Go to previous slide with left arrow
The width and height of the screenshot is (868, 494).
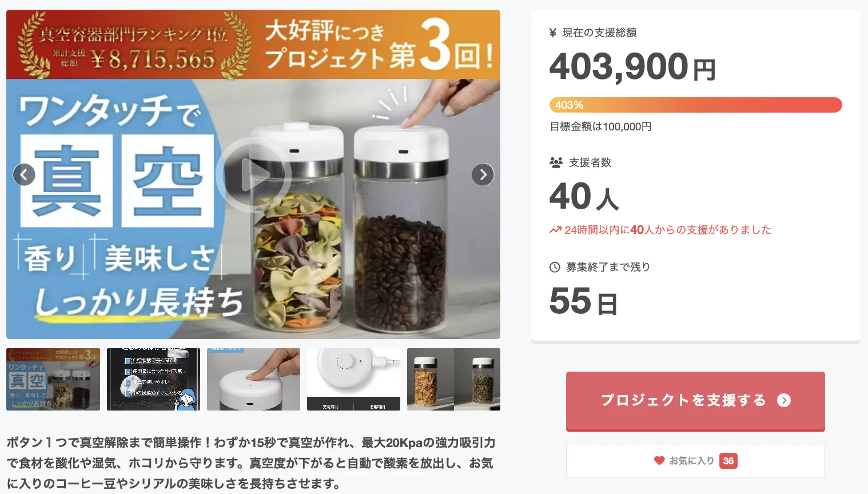click(x=24, y=174)
